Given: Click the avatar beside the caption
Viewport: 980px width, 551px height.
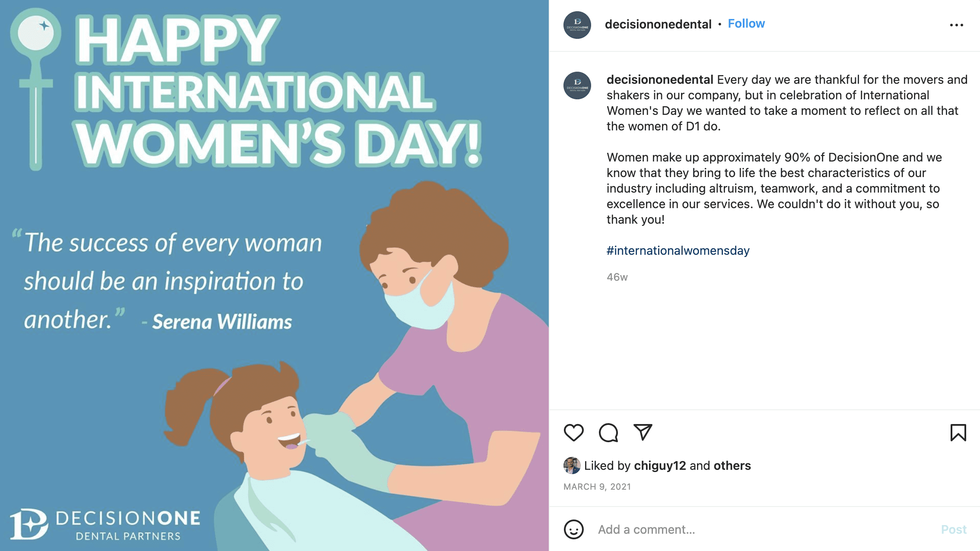Looking at the screenshot, I should [577, 85].
